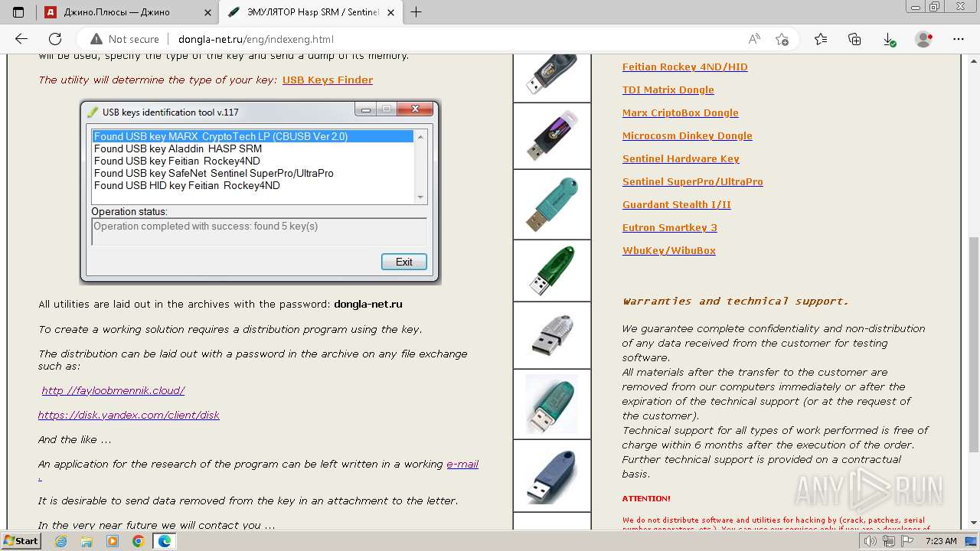Open the Windows Start menu

point(21,540)
